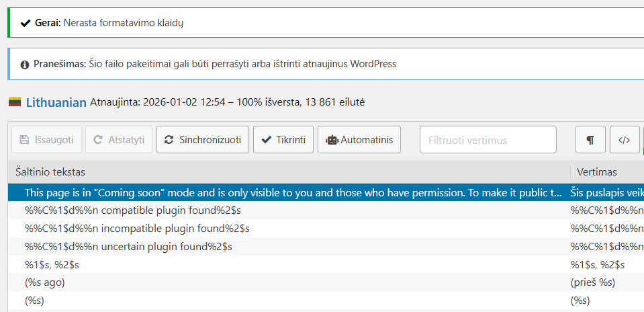Click the info icon in Pranešimas notice
644x312 pixels.
(25, 65)
